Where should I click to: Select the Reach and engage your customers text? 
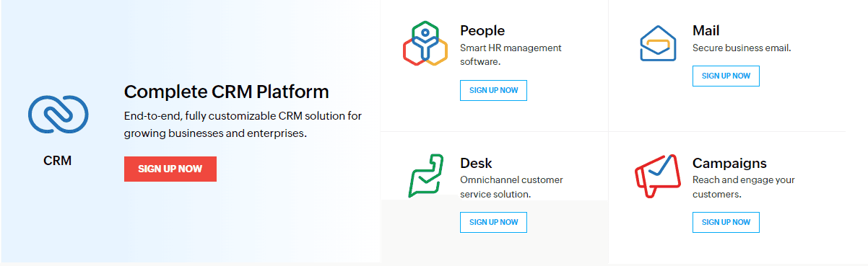tap(744, 187)
